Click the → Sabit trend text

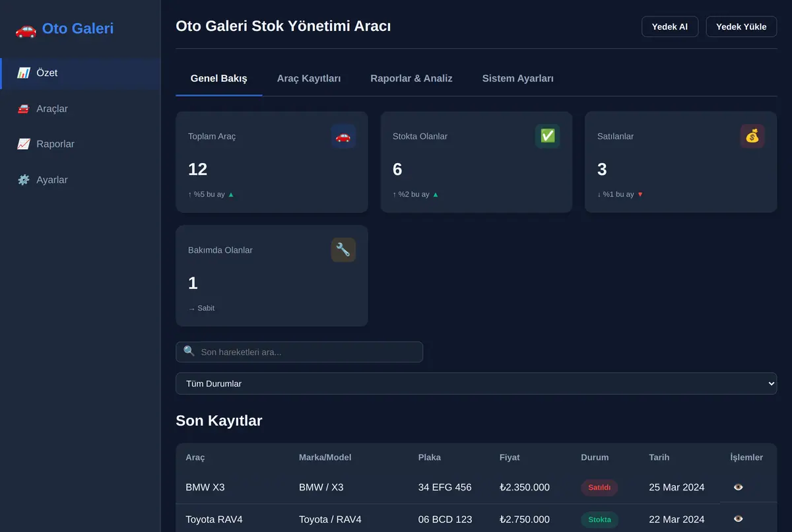201,308
